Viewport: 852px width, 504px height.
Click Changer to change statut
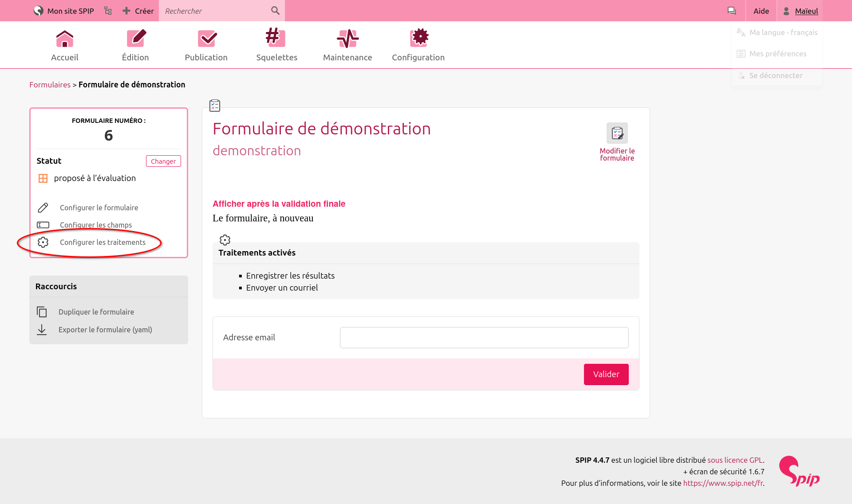[x=163, y=161]
